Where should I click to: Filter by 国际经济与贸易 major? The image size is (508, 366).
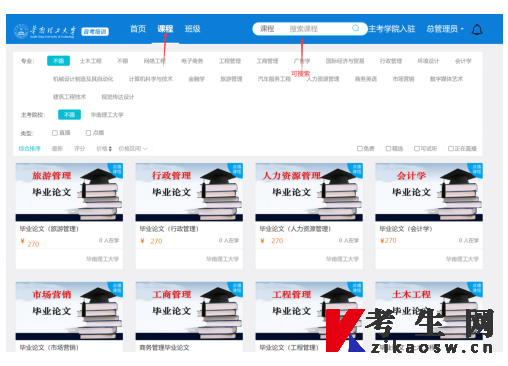pyautogui.click(x=345, y=61)
